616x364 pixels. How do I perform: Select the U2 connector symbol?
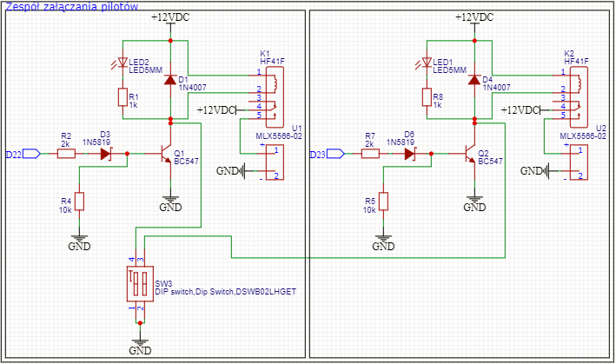(579, 162)
